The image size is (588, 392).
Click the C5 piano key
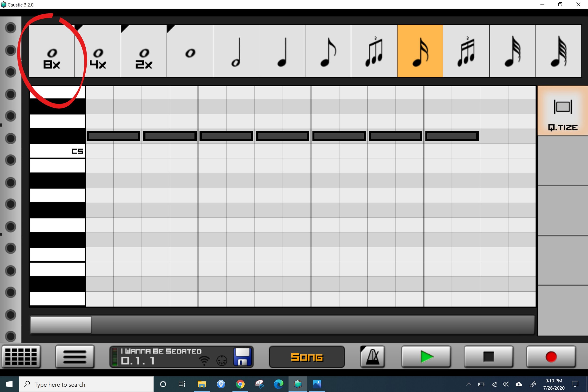click(x=57, y=151)
